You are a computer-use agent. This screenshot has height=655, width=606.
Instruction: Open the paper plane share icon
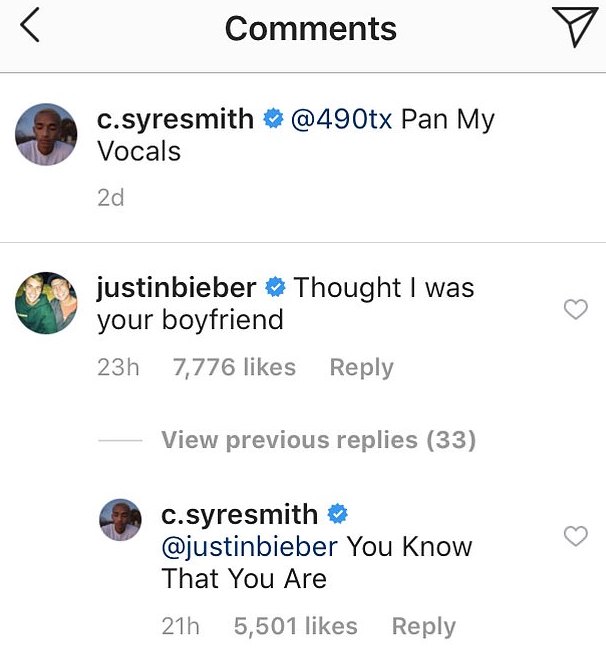click(575, 28)
